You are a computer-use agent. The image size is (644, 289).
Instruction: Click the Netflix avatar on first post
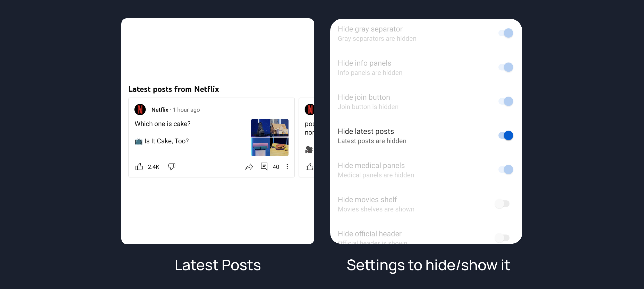coord(140,109)
